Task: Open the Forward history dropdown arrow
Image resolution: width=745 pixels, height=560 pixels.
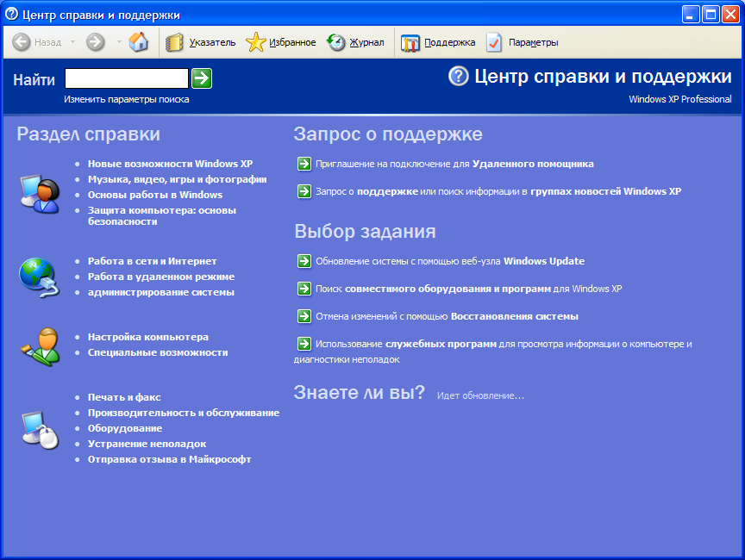Action: pos(119,42)
